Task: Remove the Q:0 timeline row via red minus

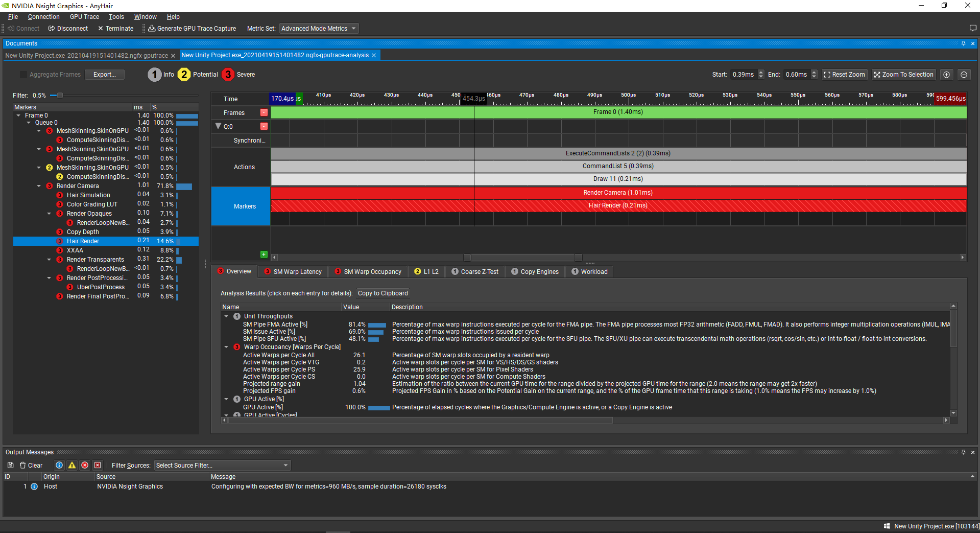Action: tap(264, 126)
